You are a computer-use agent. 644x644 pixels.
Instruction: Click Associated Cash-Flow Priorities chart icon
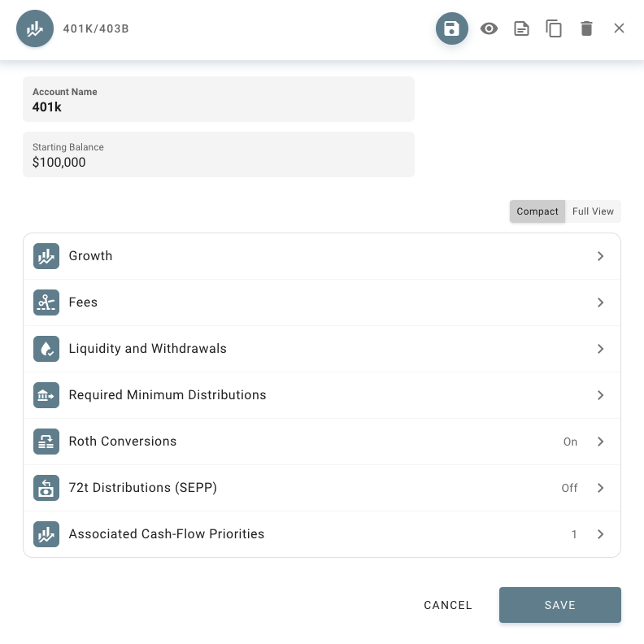tap(46, 534)
